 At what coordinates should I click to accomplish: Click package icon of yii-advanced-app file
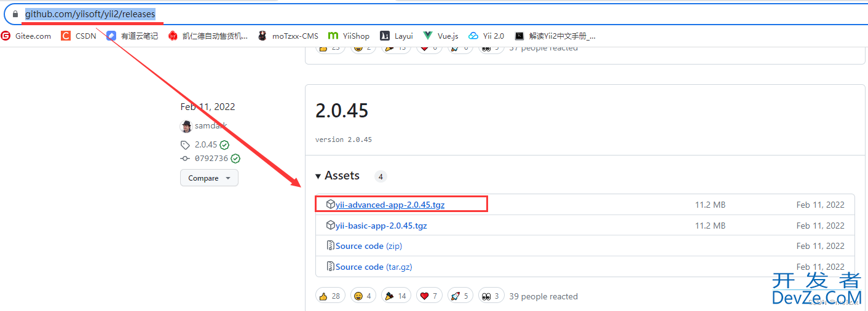tap(330, 205)
